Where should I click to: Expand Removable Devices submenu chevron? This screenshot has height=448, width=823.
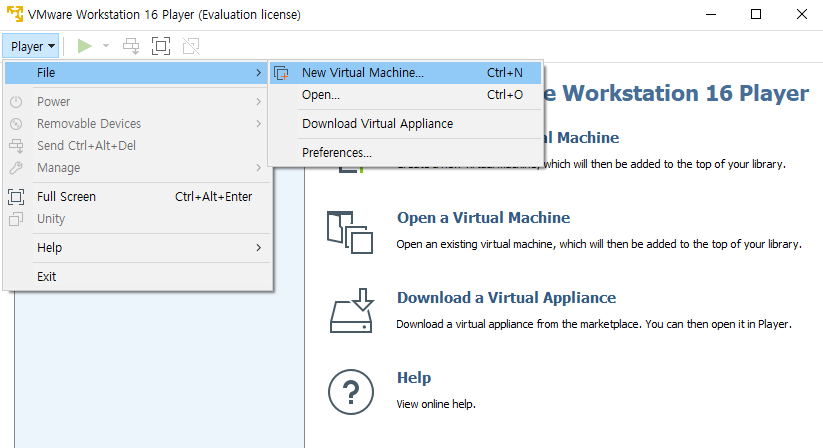(258, 124)
